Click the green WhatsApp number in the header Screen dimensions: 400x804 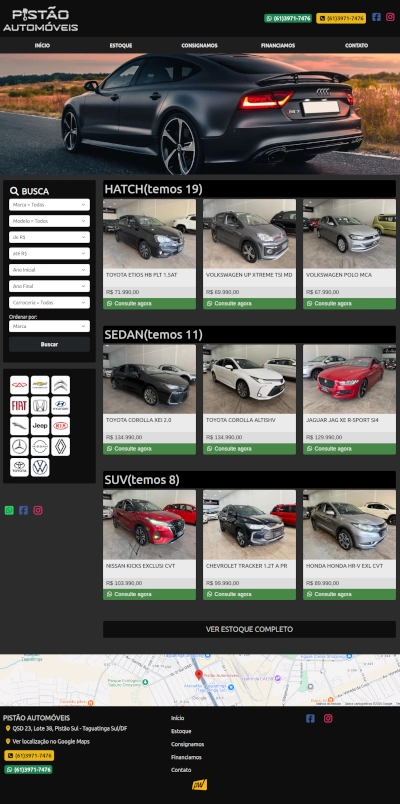(288, 18)
